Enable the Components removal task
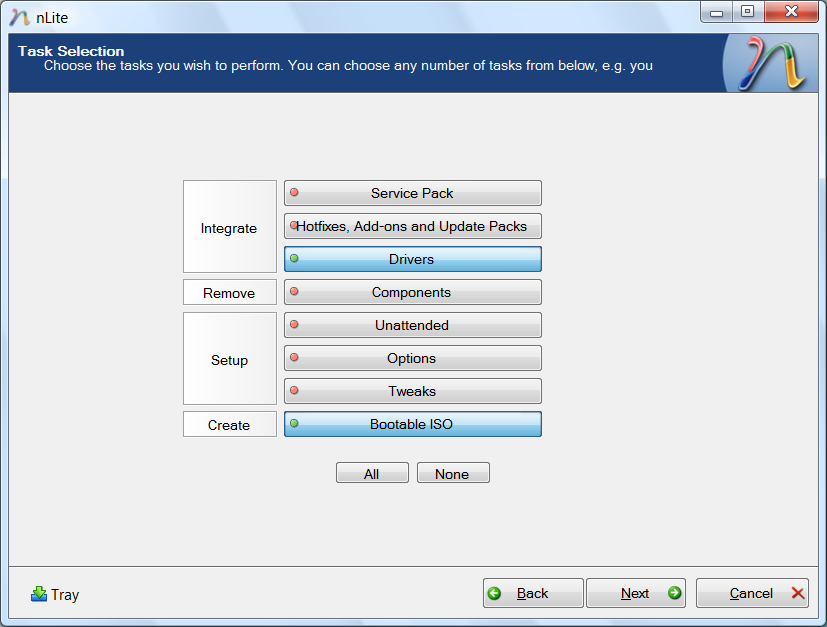The width and height of the screenshot is (827, 627). (412, 292)
